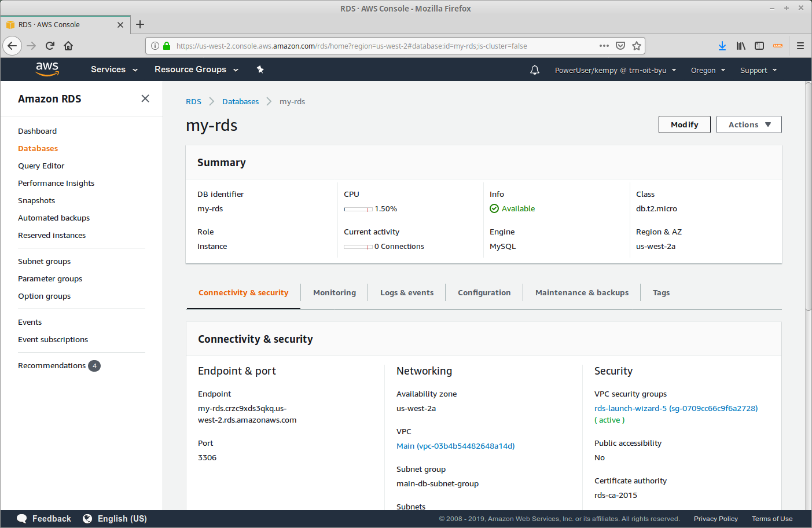Open the Privacy Policy footer link
812x528 pixels.
[716, 519]
